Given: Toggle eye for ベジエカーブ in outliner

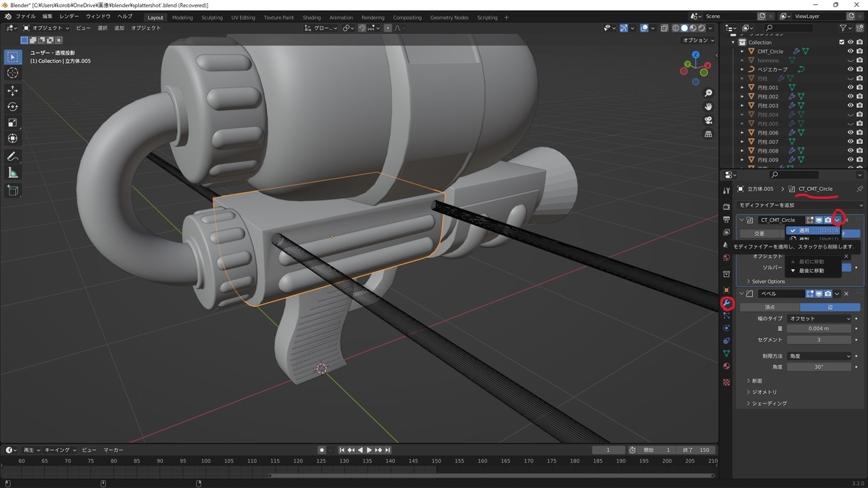Looking at the screenshot, I should coord(850,69).
